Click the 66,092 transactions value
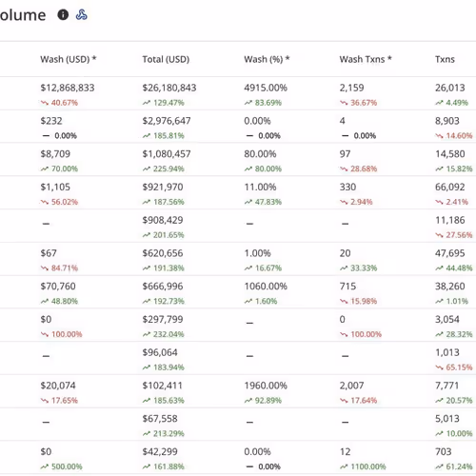The image size is (476, 476). (x=450, y=187)
